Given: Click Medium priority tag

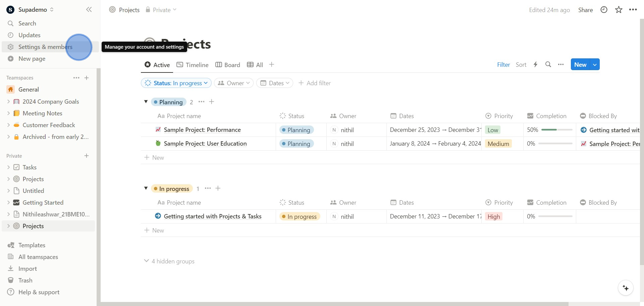Looking at the screenshot, I should 498,144.
